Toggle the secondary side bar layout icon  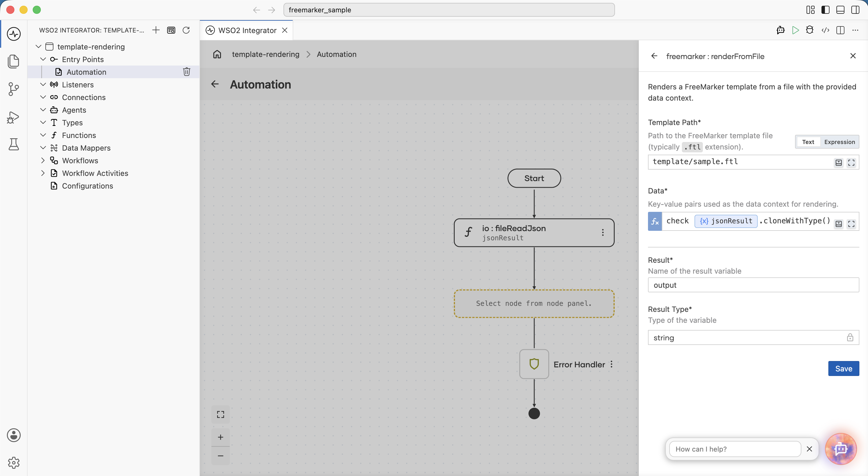pyautogui.click(x=855, y=10)
